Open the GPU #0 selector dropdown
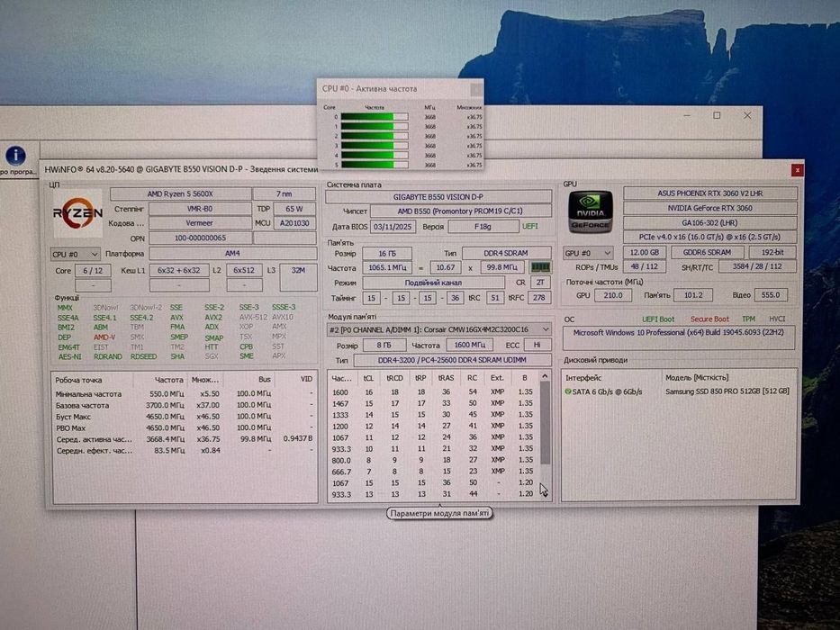 pos(588,252)
